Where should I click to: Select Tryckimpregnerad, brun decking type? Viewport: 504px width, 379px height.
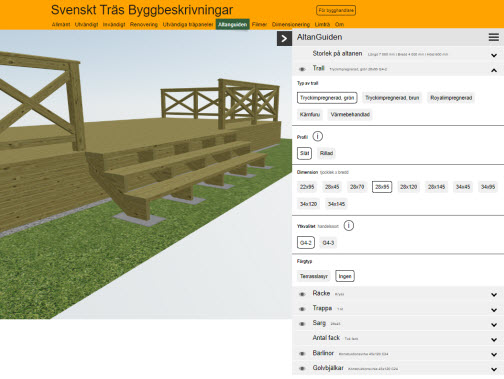pyautogui.click(x=392, y=98)
